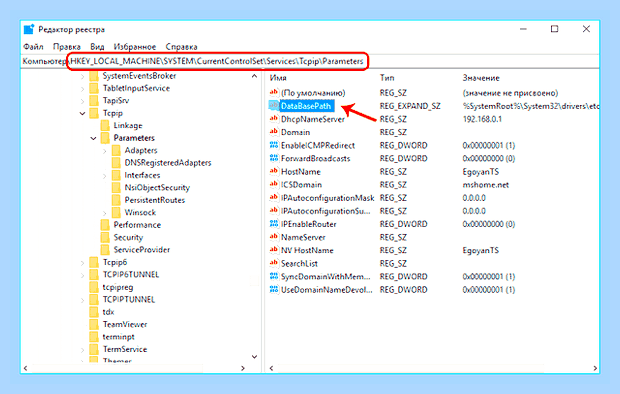The image size is (620, 394).
Task: Select the Winsock folder icon
Action: coord(116,212)
